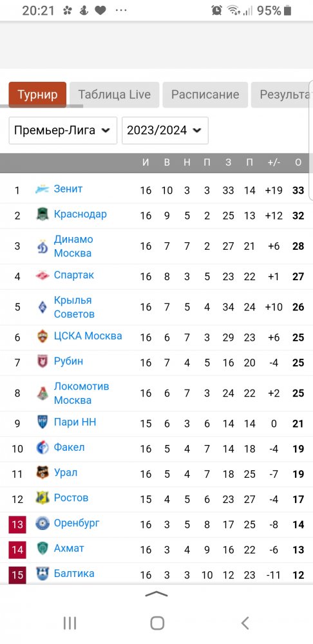This screenshot has height=644, width=313.
Task: Tap the Fakel club logo
Action: (x=43, y=448)
